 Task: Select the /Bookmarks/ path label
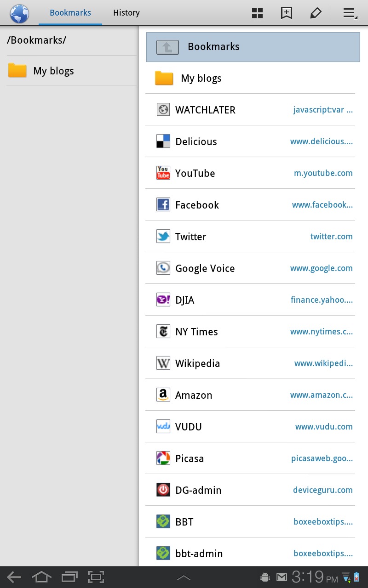[37, 40]
